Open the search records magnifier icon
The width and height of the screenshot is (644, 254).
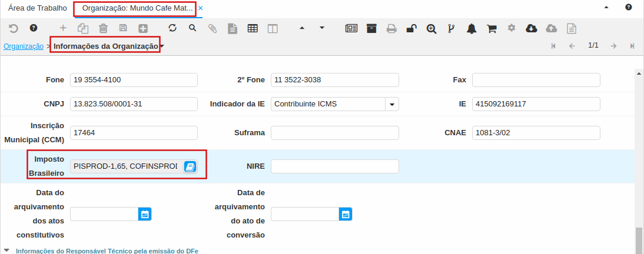pos(192,28)
